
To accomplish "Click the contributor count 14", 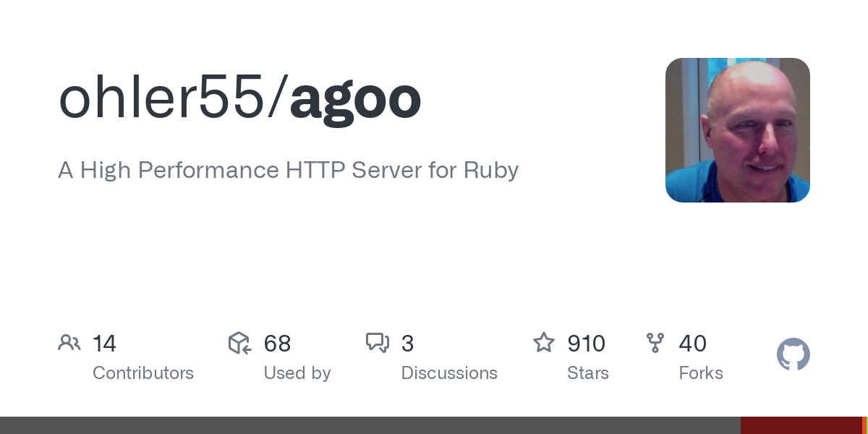I will click(104, 344).
